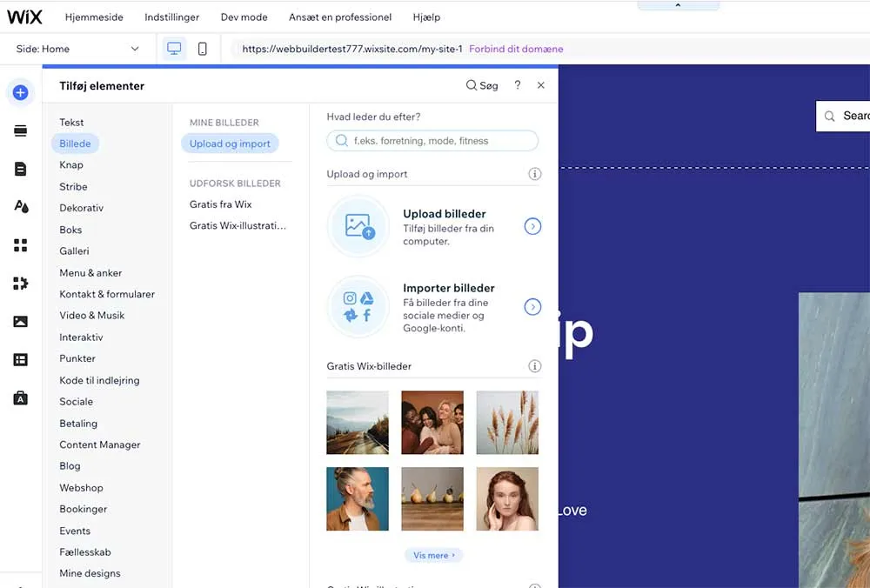870x588 pixels.
Task: Select Billede element category
Action: (x=75, y=144)
